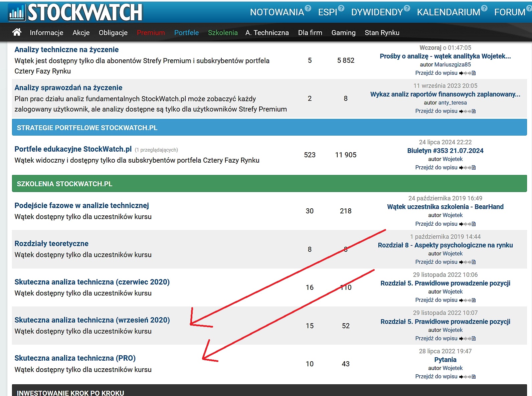Open the Szkolenia menu
This screenshot has height=396, width=532.
[x=223, y=33]
